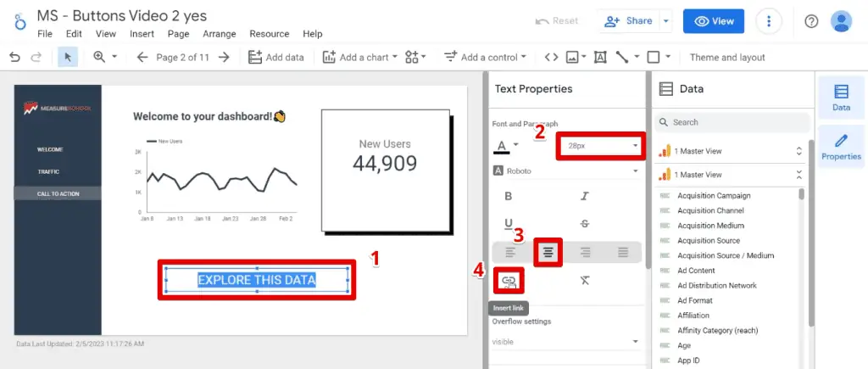The height and width of the screenshot is (369, 868).
Task: Activate the selection mode pointer tool
Action: point(68,57)
